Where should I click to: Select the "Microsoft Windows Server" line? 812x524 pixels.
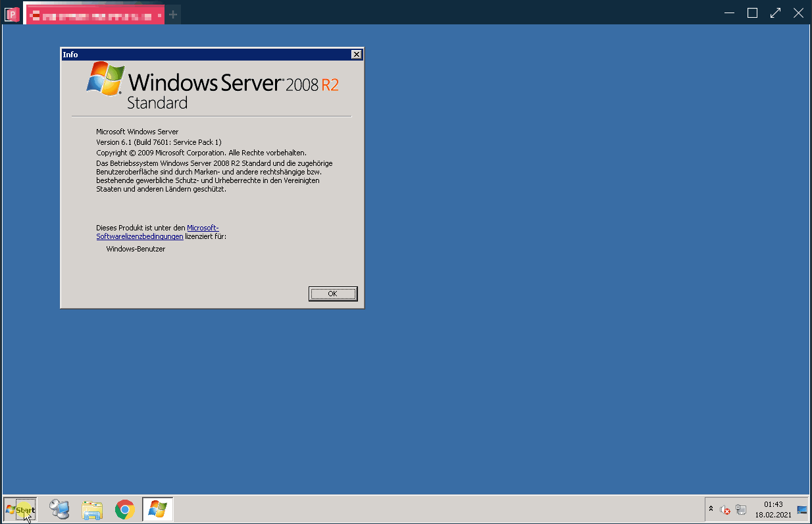click(x=137, y=132)
